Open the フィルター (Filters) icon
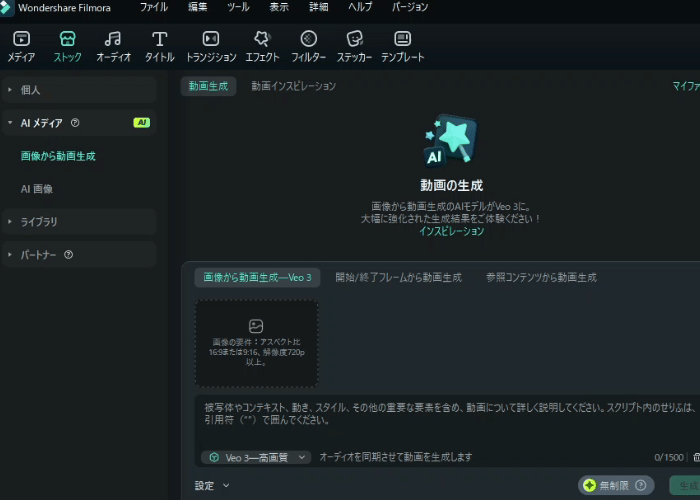 point(308,39)
